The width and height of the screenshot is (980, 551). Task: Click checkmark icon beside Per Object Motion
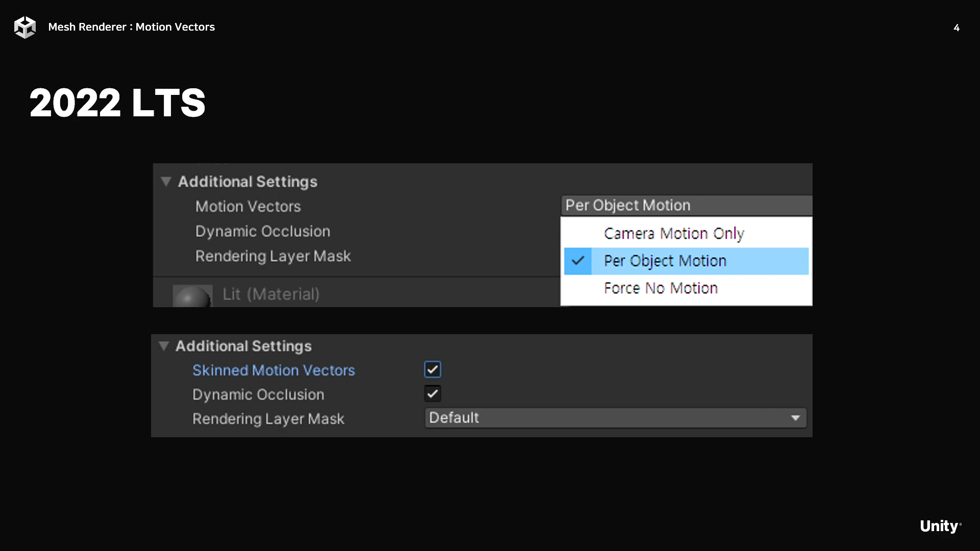pyautogui.click(x=578, y=261)
